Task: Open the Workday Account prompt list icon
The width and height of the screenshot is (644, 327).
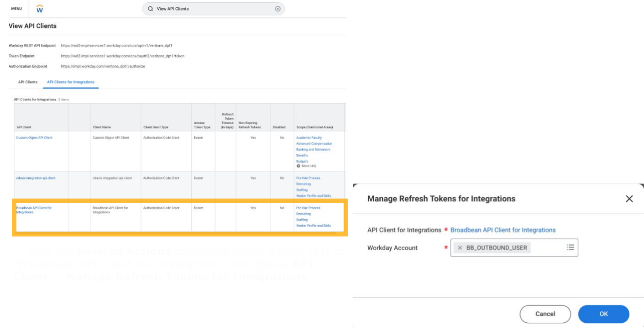Action: click(570, 247)
